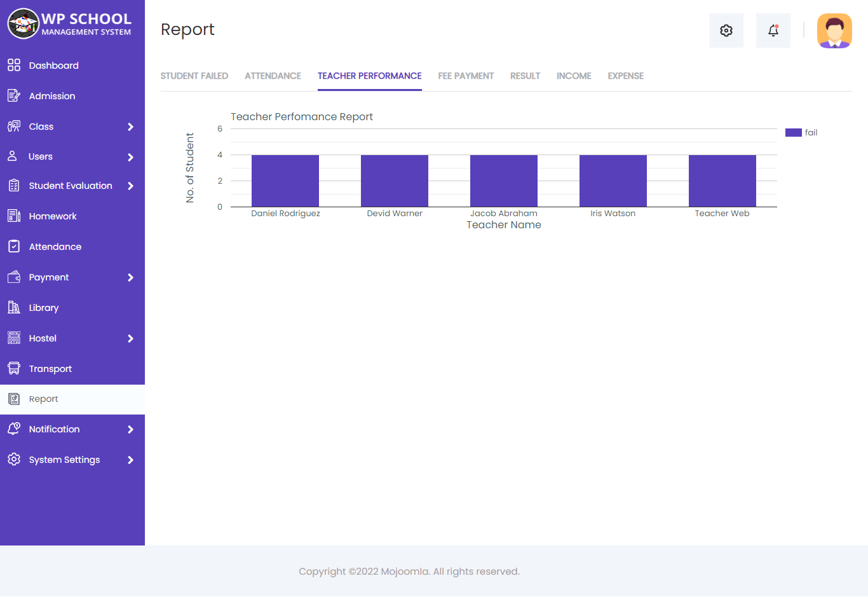Click the Users person icon
Viewport: 868px width, 597px height.
(x=12, y=156)
